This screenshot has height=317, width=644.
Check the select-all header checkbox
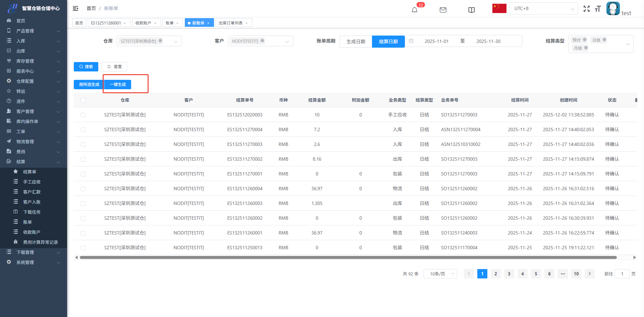coord(83,100)
